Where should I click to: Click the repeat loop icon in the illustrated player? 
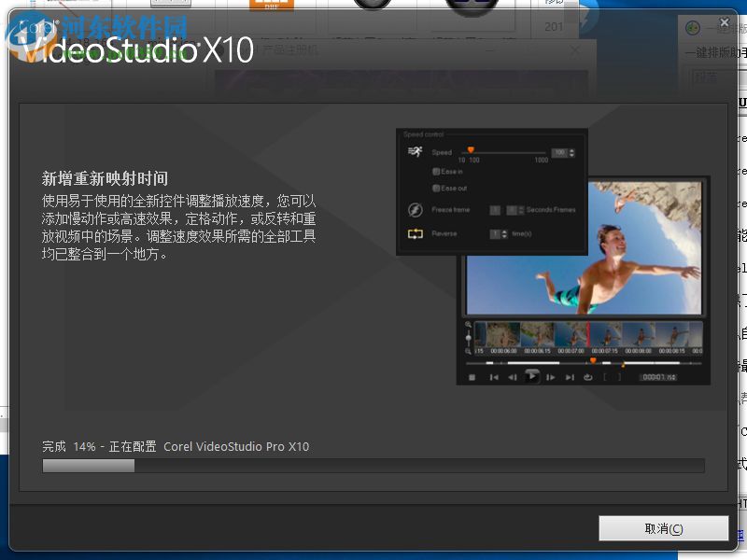(588, 377)
